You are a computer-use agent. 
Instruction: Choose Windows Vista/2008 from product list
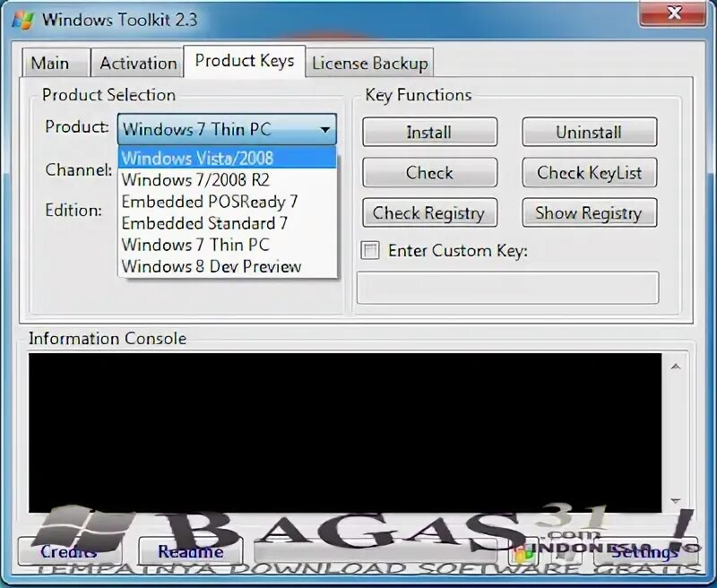(x=228, y=158)
